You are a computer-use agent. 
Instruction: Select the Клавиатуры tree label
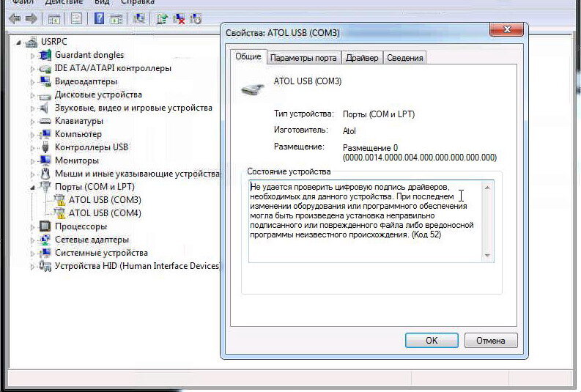click(x=79, y=121)
